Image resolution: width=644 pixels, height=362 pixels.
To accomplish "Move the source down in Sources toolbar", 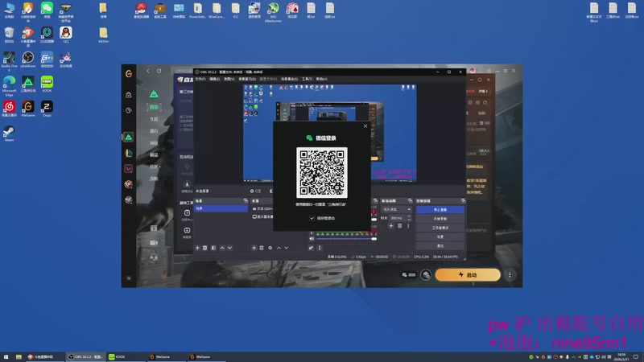I will [287, 248].
